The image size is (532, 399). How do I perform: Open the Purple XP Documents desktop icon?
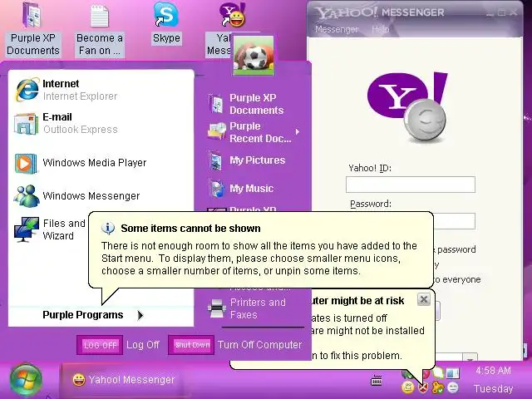click(x=33, y=29)
